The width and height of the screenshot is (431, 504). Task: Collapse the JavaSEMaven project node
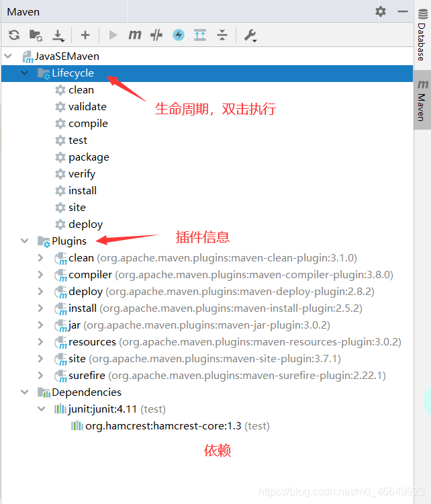click(8, 56)
